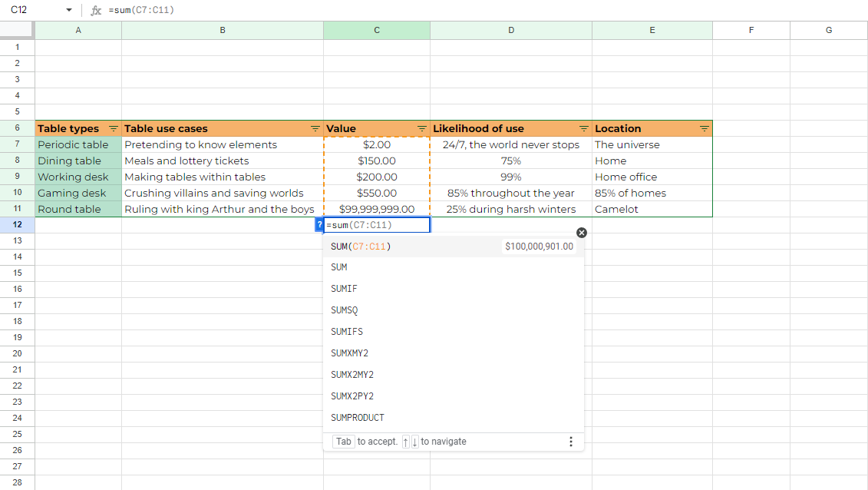
Task: Select column E header
Action: pos(652,31)
